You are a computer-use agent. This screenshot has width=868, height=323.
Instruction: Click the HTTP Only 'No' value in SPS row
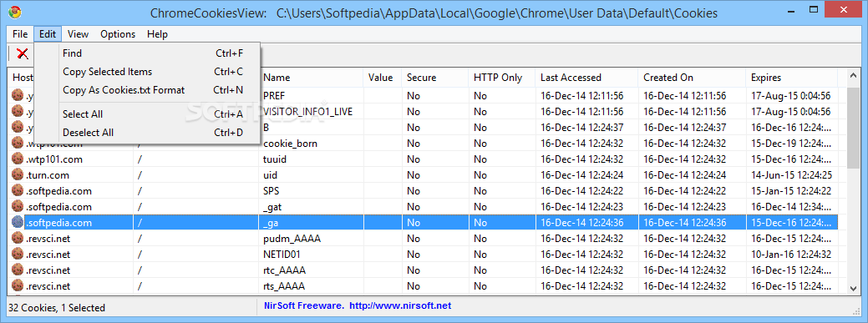(480, 191)
